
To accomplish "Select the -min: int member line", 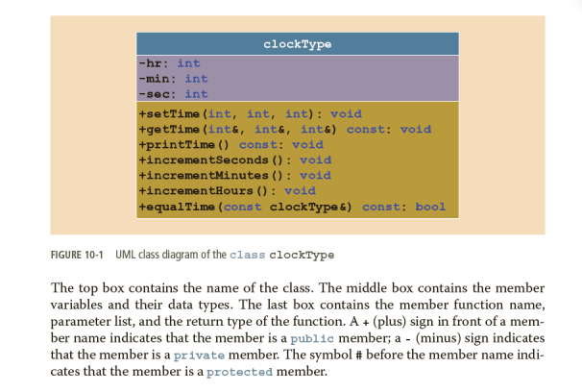I will 173,79.
